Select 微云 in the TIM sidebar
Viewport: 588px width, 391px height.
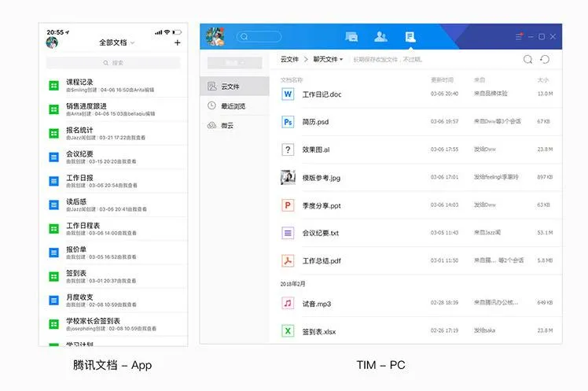pyautogui.click(x=235, y=125)
